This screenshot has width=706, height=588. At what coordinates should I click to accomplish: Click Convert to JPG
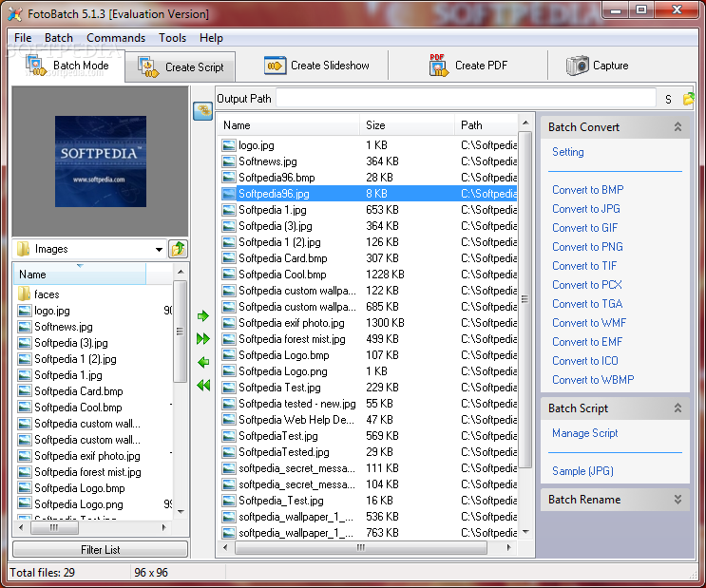pyautogui.click(x=585, y=209)
